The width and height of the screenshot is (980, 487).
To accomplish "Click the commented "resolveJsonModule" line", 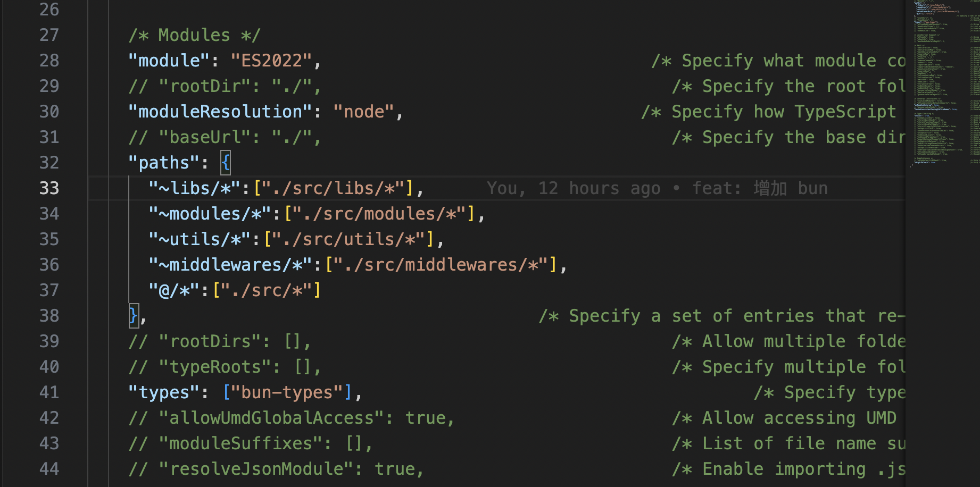I will pos(276,469).
